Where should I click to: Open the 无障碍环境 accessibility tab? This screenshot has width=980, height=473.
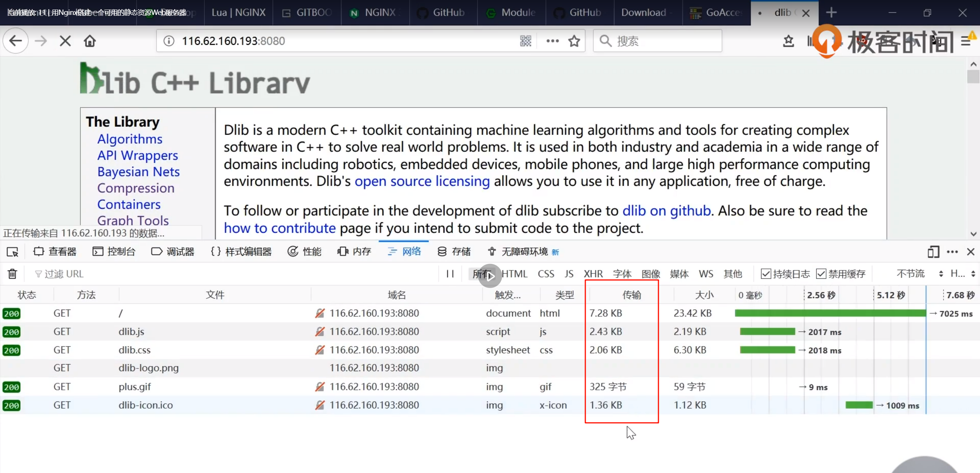pyautogui.click(x=523, y=252)
